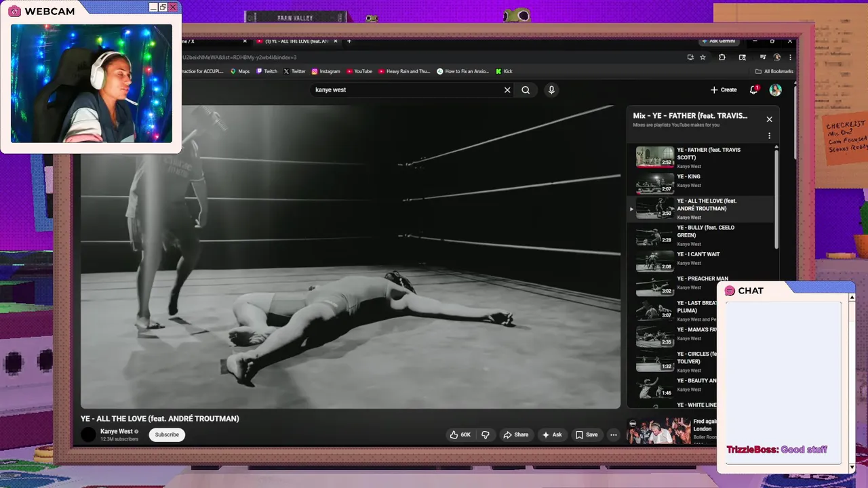The image size is (868, 488).
Task: Open more actions ellipsis below video
Action: click(x=613, y=434)
